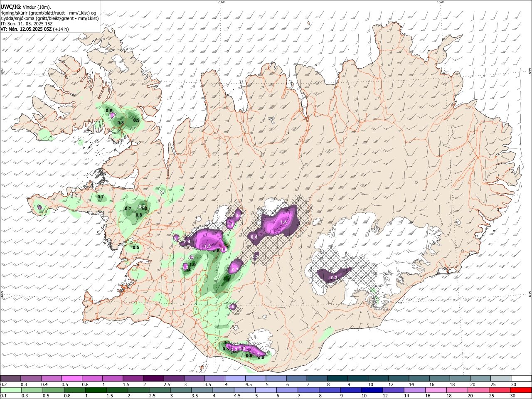This screenshot has width=532, height=399.
Task: Click the '0.2' label on the snow scale
Action: pos(3,384)
